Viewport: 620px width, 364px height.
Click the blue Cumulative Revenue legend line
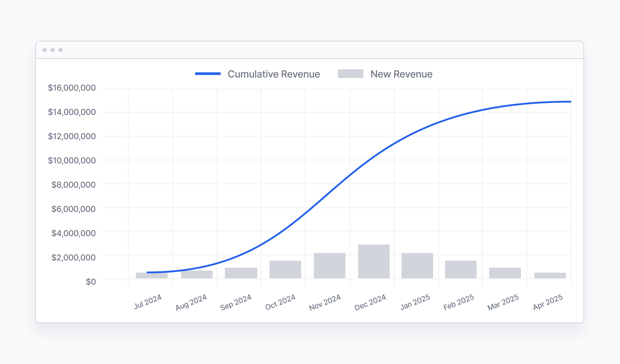[x=208, y=74]
